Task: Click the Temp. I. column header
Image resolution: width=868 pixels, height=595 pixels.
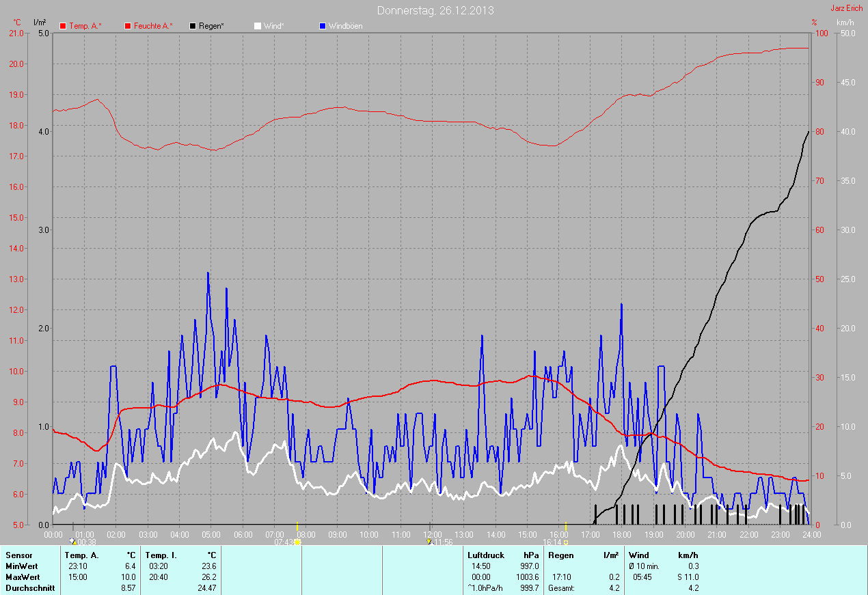Action: click(x=161, y=555)
